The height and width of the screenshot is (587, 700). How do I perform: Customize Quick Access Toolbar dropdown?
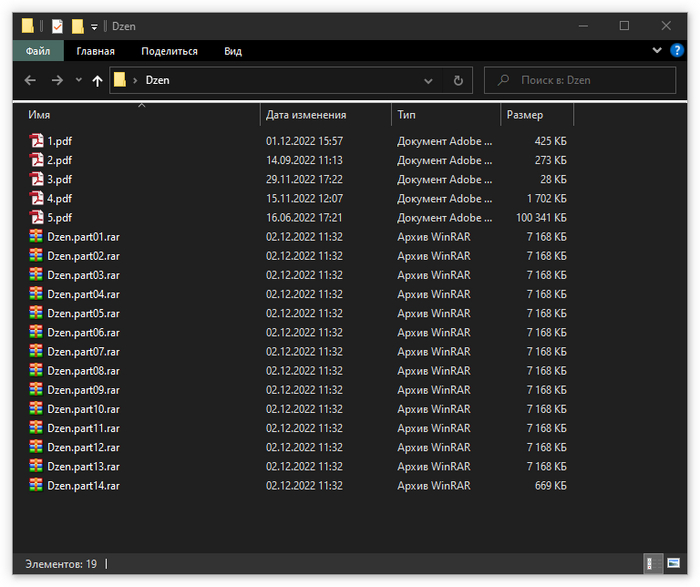pyautogui.click(x=94, y=26)
